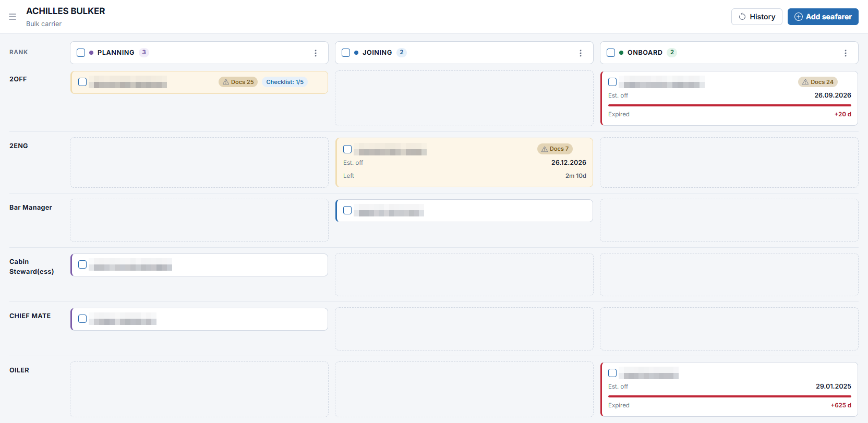Open the ONBOARD column three-dot menu

pyautogui.click(x=846, y=53)
